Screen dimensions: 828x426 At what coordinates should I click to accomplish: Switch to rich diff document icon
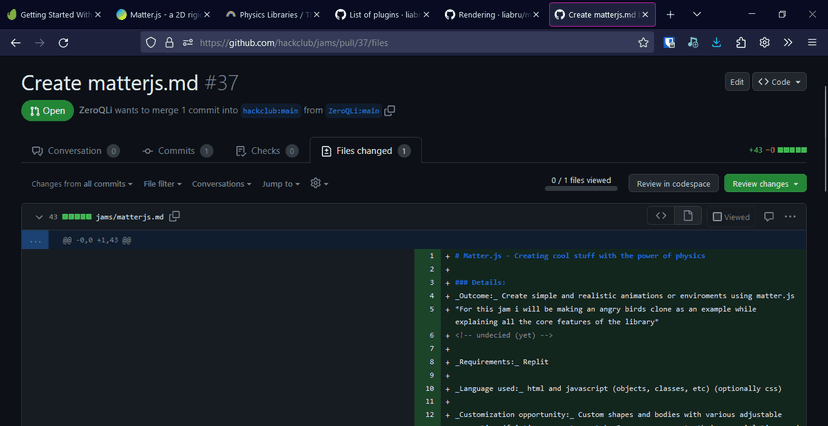pyautogui.click(x=687, y=216)
